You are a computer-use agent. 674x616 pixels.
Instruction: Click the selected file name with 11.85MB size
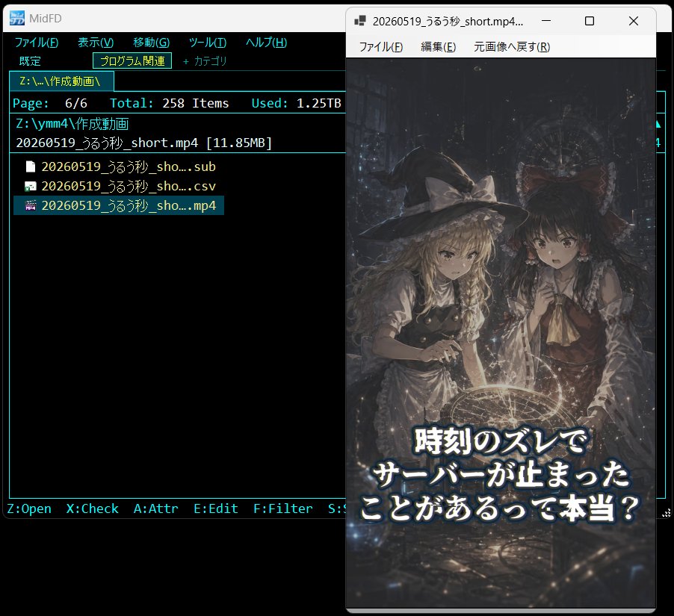(x=144, y=143)
